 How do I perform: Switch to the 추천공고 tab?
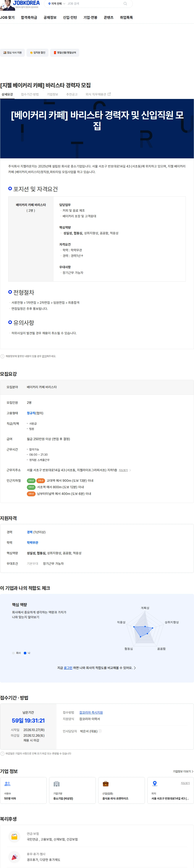pyautogui.click(x=72, y=94)
